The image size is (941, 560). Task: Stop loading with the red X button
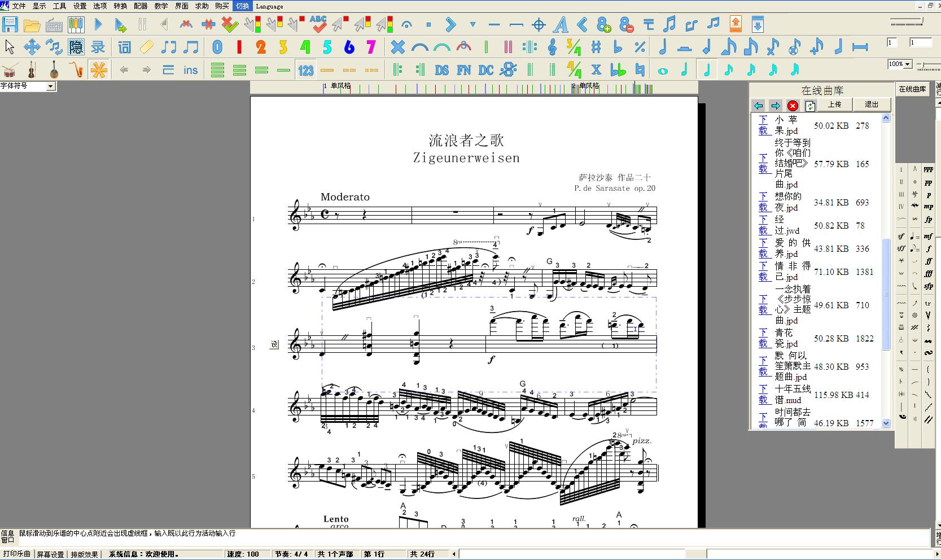click(793, 106)
